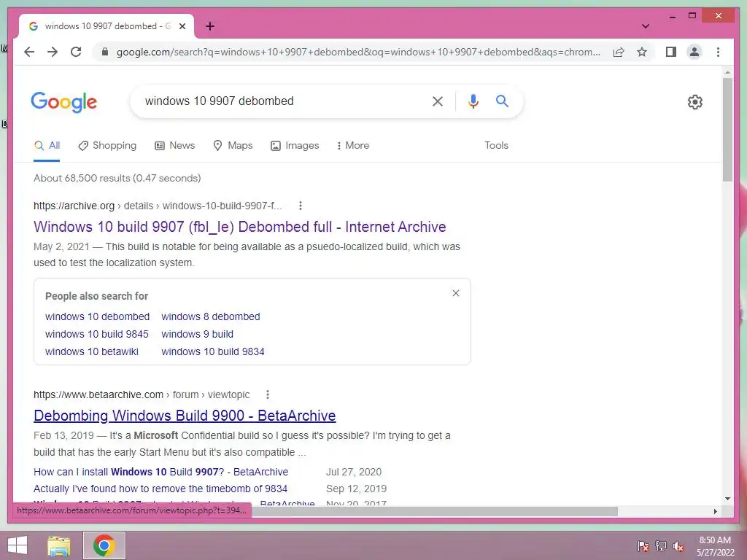
Task: Open the taskbar clock showing 8:50 AM
Action: click(x=715, y=545)
